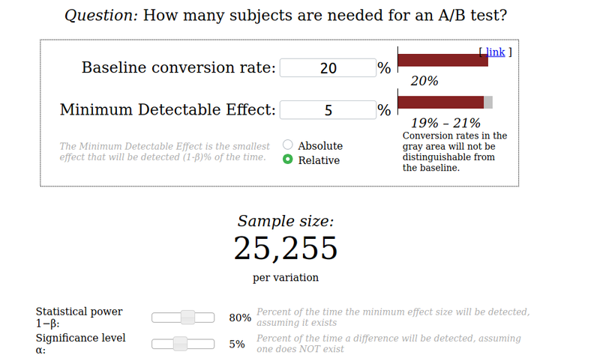The image size is (600, 364).
Task: Click the Minimum Detectable Effect input field
Action: point(328,110)
